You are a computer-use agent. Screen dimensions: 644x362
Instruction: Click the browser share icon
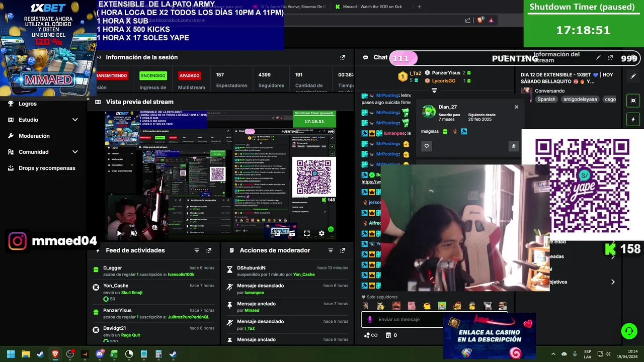pos(468,20)
